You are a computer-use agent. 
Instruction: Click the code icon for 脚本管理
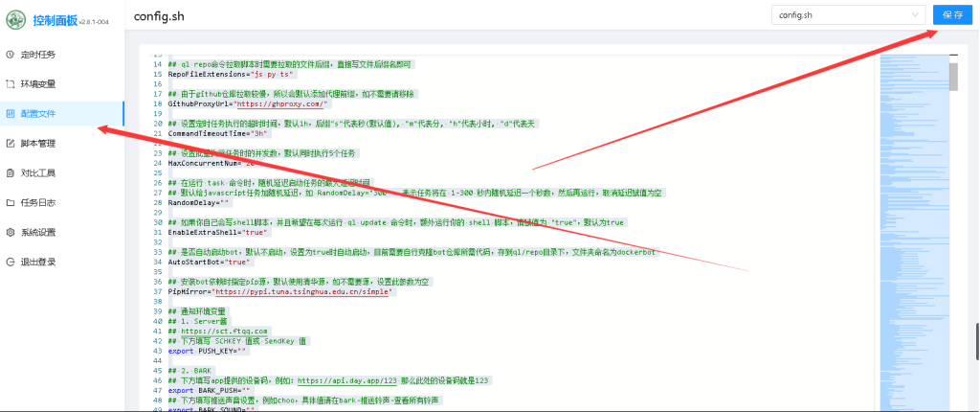(x=11, y=143)
